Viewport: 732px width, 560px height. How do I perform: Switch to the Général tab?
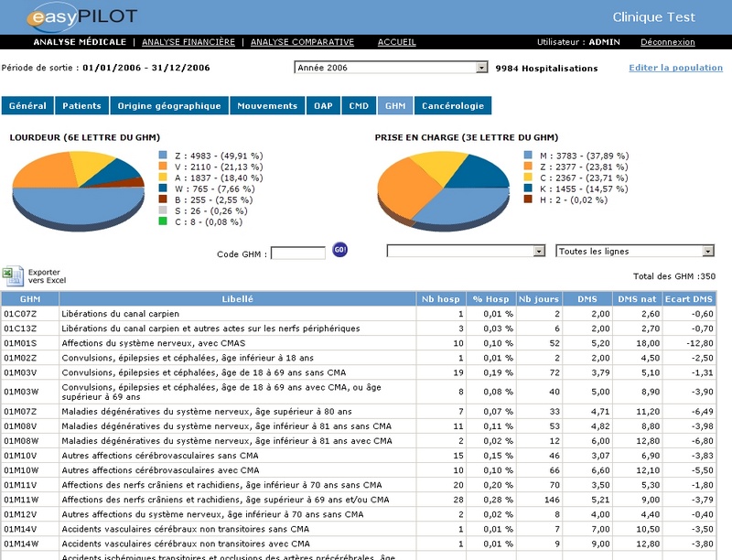(x=27, y=105)
